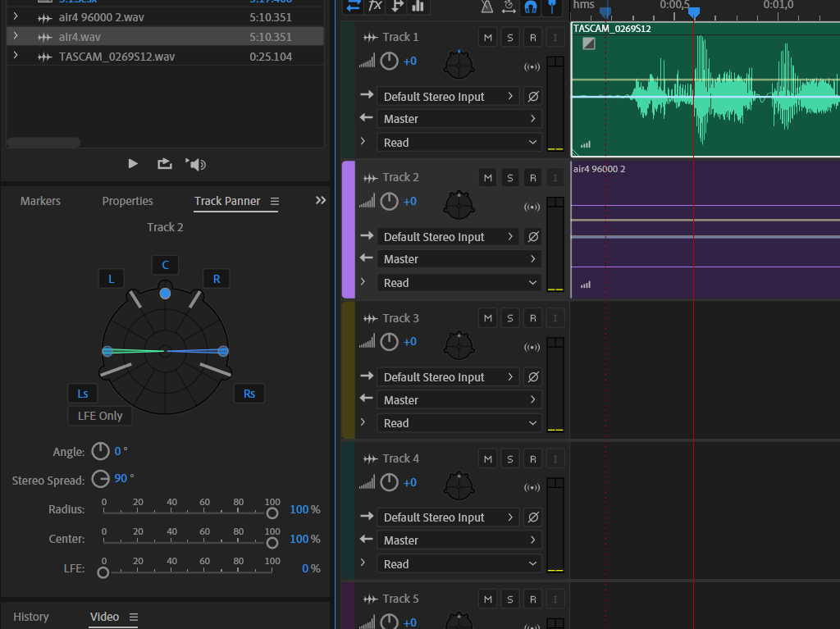Solo Track 2
The width and height of the screenshot is (840, 629).
pos(510,177)
